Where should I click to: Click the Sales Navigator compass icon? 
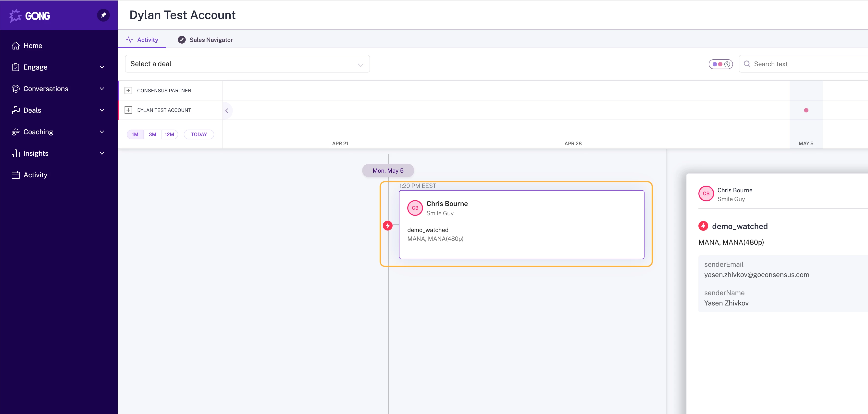(182, 40)
